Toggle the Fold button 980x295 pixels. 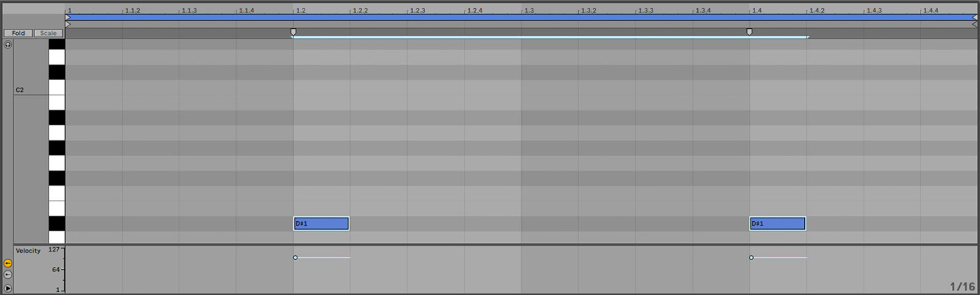pyautogui.click(x=18, y=33)
